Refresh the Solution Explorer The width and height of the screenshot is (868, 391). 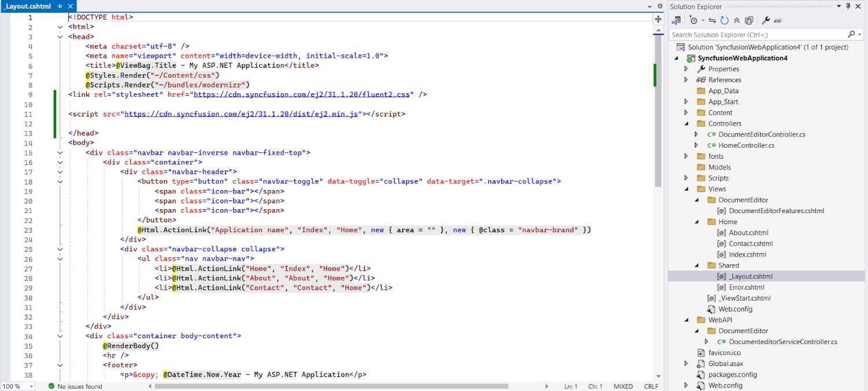point(724,20)
